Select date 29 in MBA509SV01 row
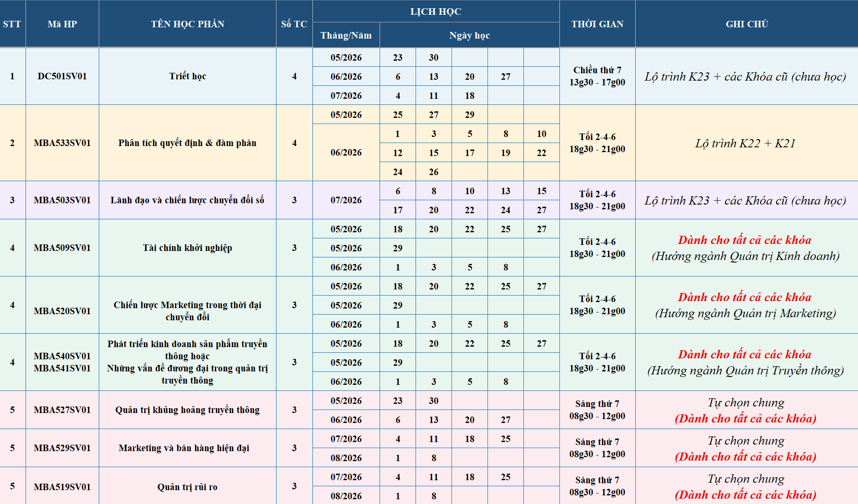The image size is (858, 504). pyautogui.click(x=398, y=248)
